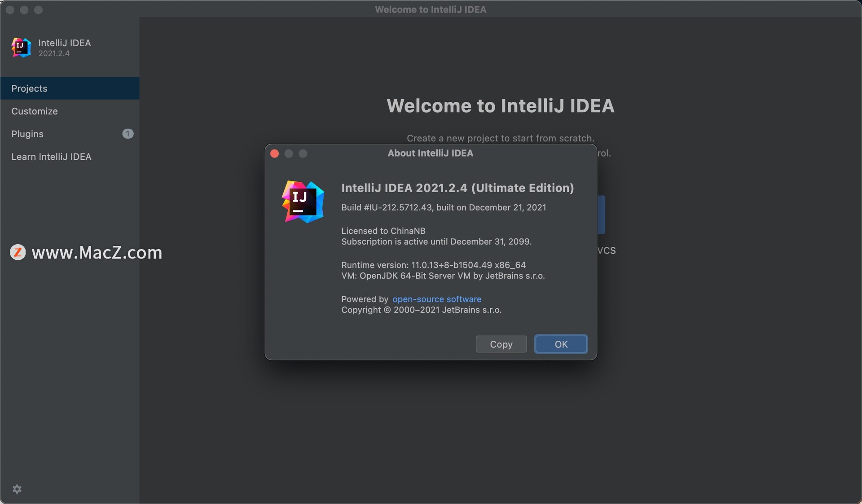Click the Copy button
Screen dimensions: 862x504
click(x=501, y=344)
